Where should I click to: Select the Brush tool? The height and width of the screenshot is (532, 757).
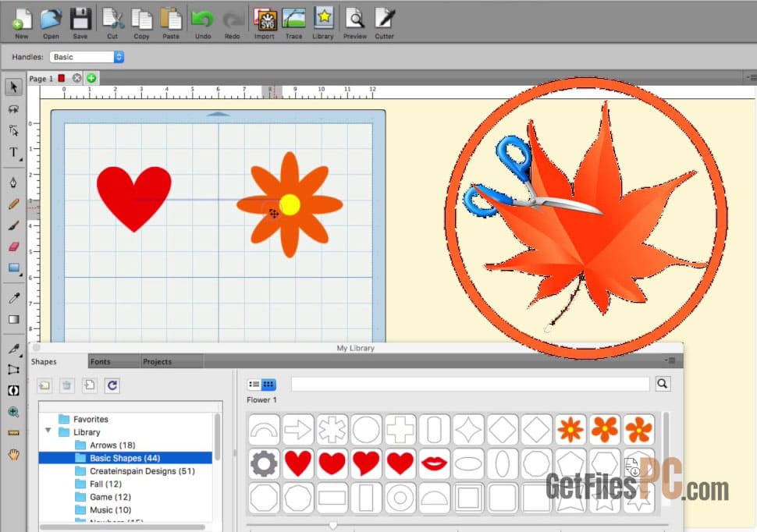point(13,225)
